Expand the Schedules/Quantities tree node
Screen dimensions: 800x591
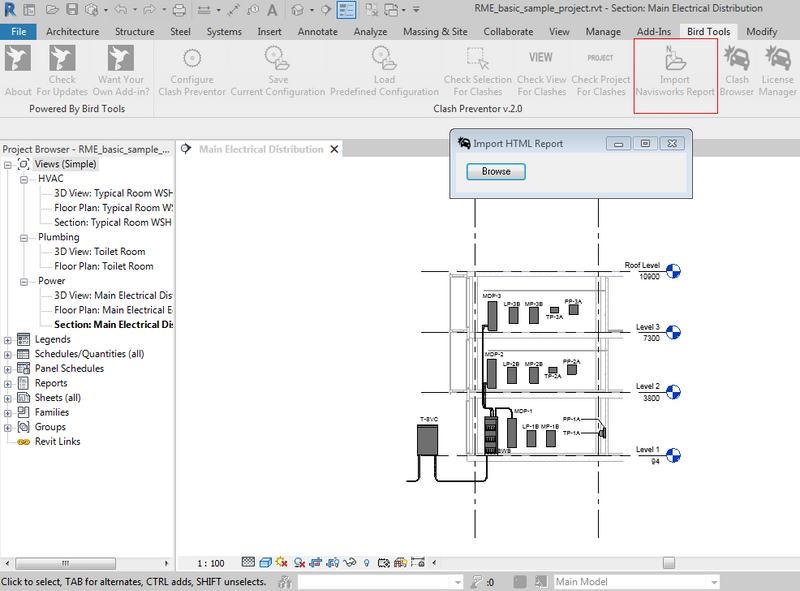(x=8, y=355)
